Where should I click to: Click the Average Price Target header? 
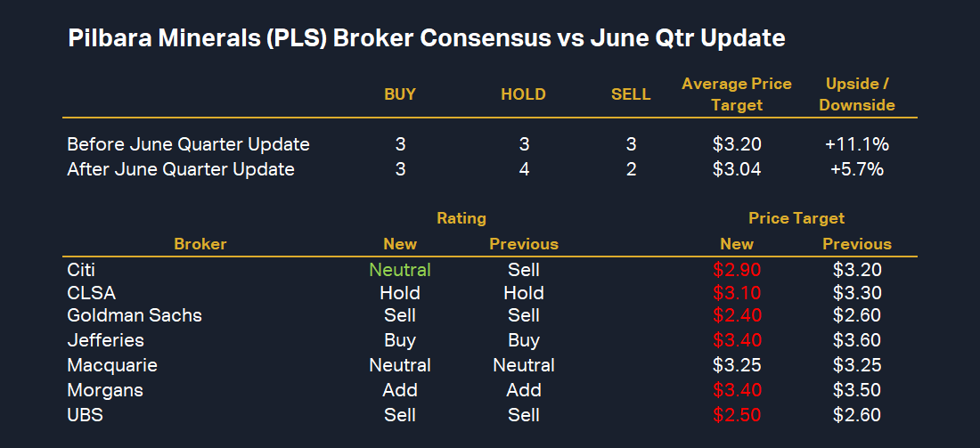(737, 94)
